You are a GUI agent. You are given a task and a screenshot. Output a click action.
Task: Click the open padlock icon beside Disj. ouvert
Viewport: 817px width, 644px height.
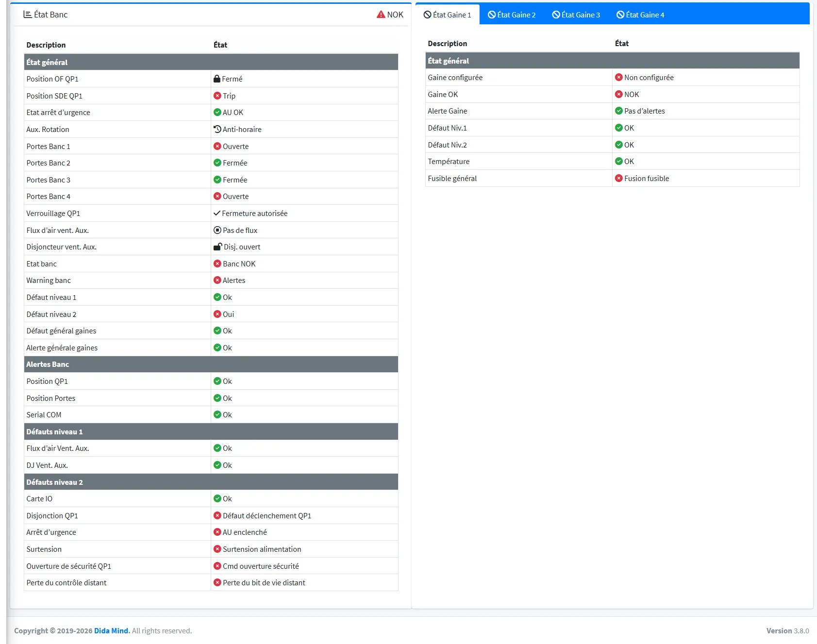[x=218, y=247]
